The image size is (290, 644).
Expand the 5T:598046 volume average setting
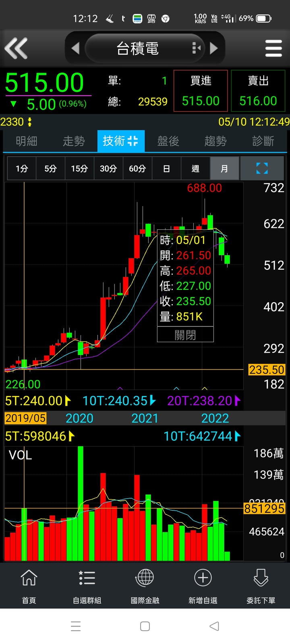pos(39,436)
